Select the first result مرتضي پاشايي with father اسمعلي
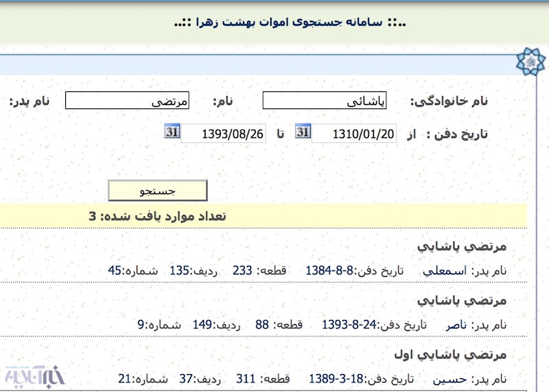Image resolution: width=549 pixels, height=392 pixels. tap(461, 246)
